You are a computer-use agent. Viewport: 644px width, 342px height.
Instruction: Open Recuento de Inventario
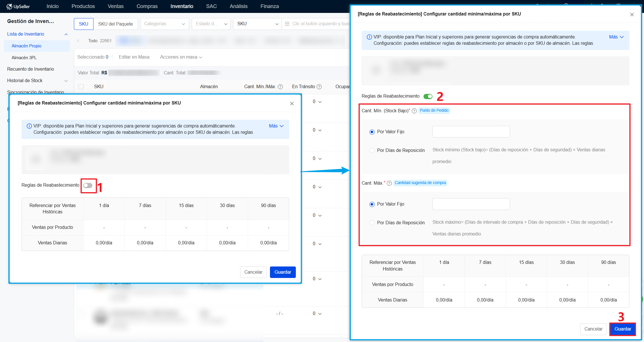[30, 69]
